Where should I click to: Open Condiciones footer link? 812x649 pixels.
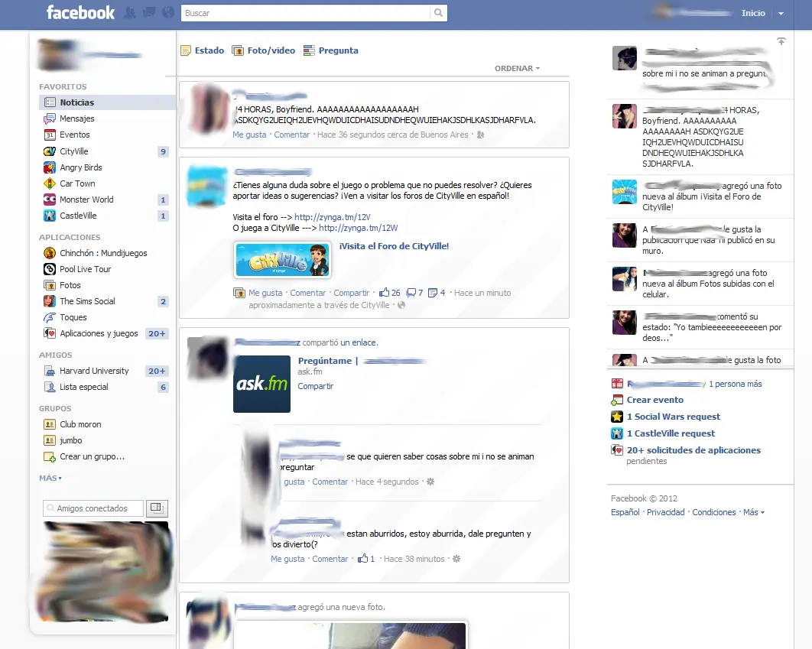coord(713,512)
